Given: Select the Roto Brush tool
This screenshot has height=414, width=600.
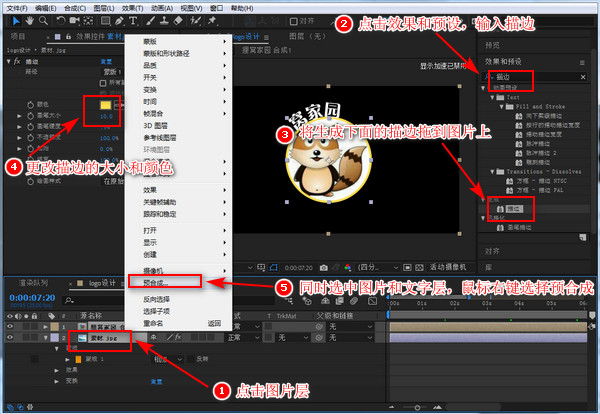Looking at the screenshot, I should point(196,21).
